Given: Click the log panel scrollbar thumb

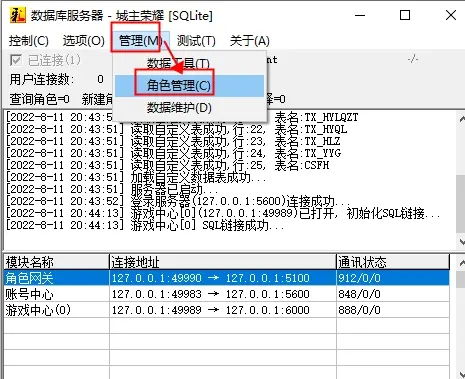Looking at the screenshot, I should click(461, 204).
